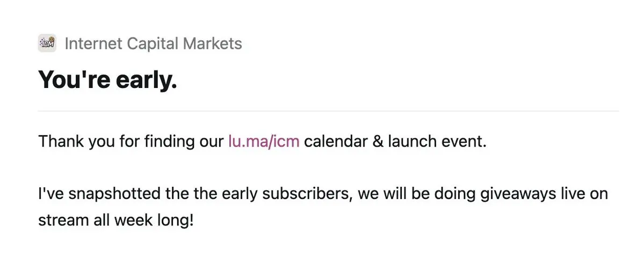
Task: Click the "stream all week long!" line
Action: [x=115, y=221]
